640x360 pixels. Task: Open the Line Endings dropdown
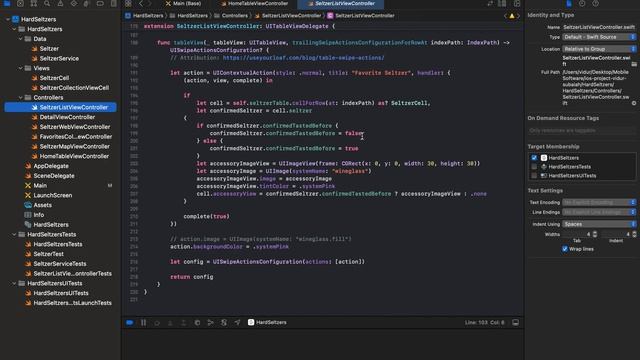tap(599, 212)
